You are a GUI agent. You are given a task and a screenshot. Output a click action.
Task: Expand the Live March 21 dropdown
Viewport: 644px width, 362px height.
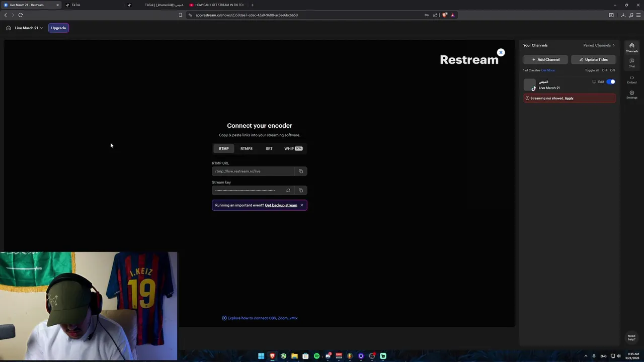[x=29, y=28]
